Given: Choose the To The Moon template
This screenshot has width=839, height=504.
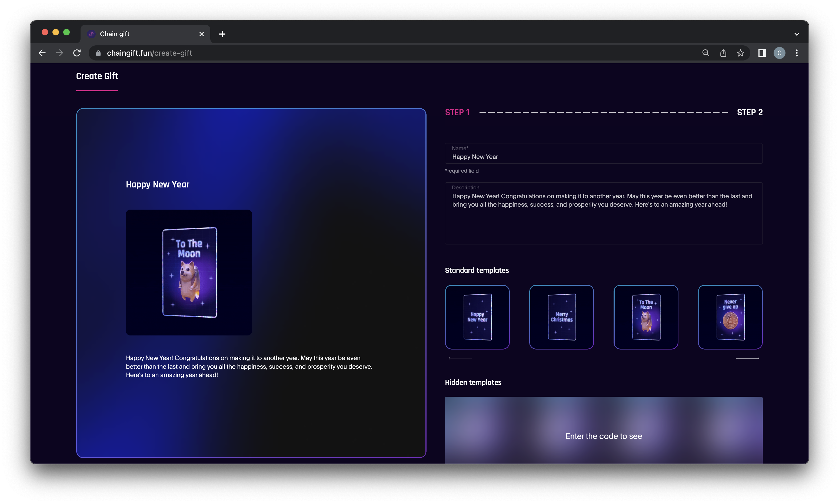Looking at the screenshot, I should (646, 317).
